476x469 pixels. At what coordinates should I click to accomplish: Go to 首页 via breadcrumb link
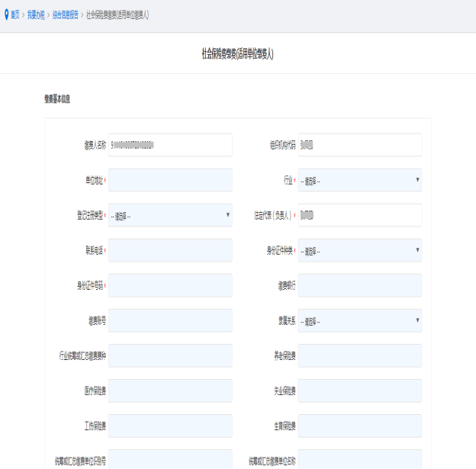[16, 15]
